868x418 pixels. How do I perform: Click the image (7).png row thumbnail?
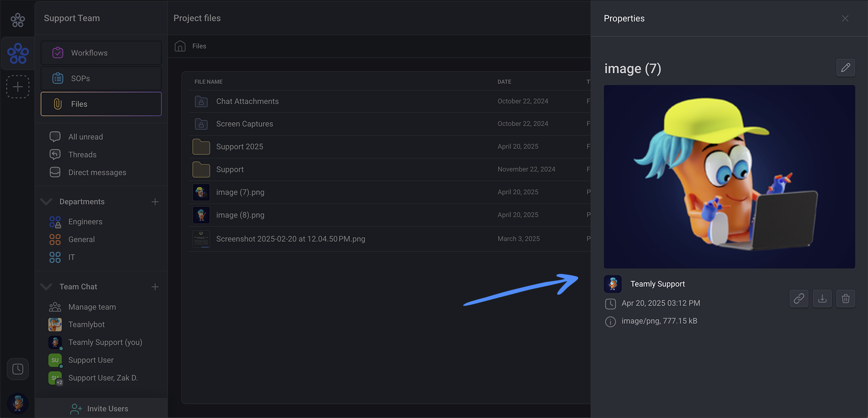coord(201,192)
